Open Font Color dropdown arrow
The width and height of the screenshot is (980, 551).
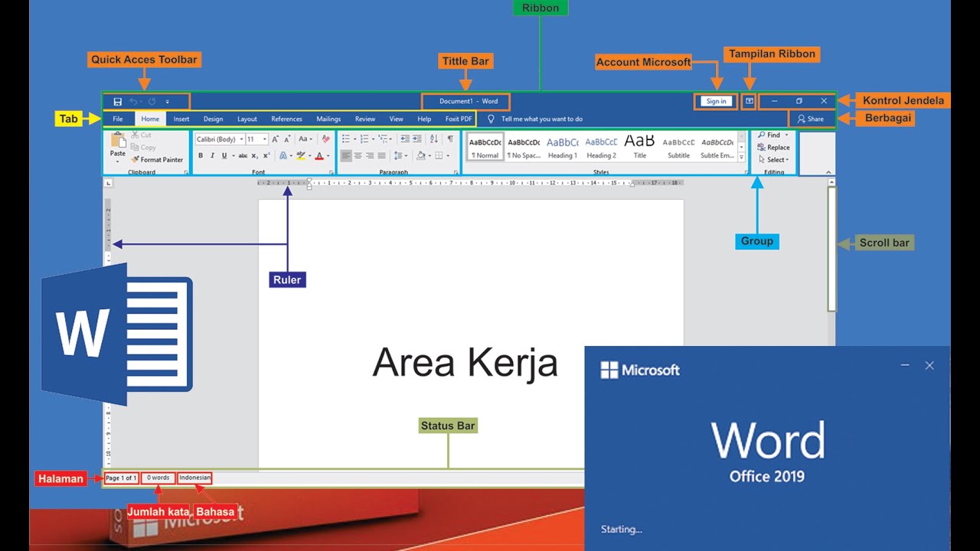pyautogui.click(x=328, y=155)
